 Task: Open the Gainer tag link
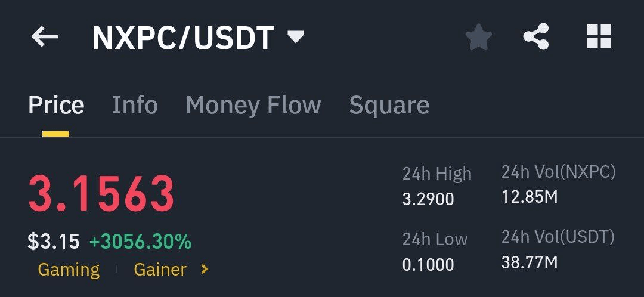[160, 270]
